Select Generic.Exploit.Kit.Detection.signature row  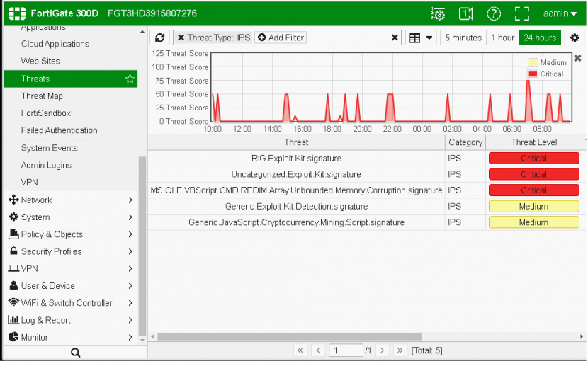(x=296, y=207)
